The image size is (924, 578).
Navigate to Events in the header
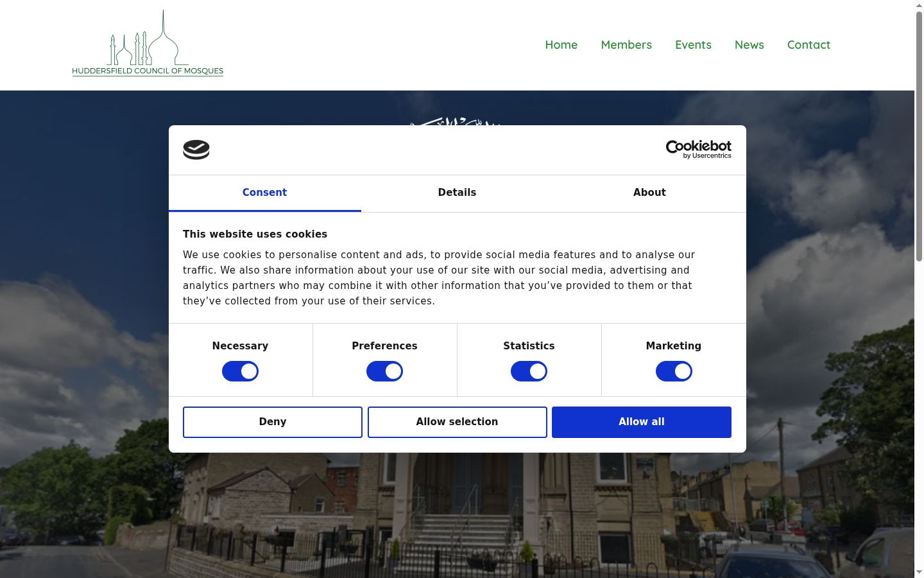693,45
